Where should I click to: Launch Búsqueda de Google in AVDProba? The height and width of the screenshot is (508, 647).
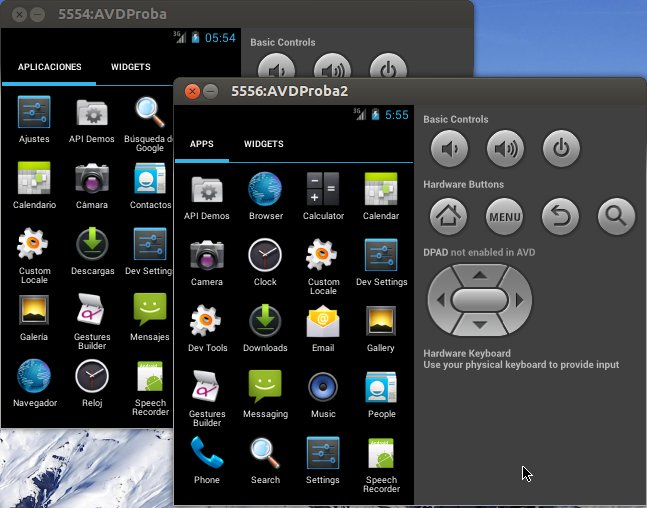coord(149,125)
